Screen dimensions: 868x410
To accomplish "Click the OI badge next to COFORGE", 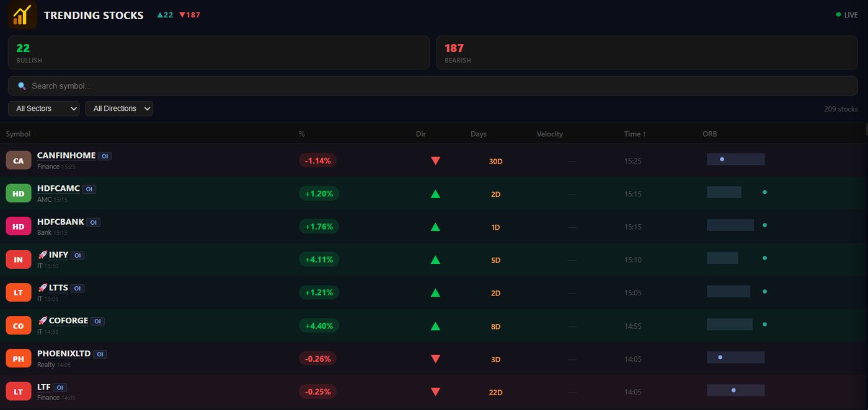I will click(97, 321).
